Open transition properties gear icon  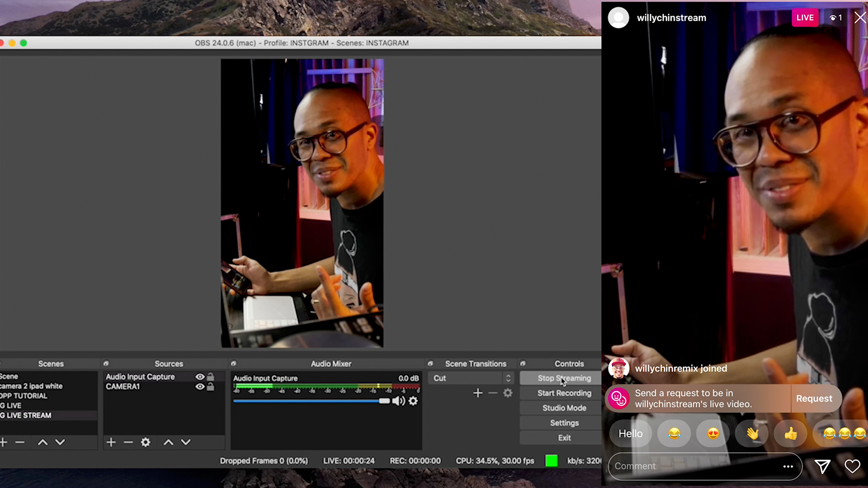[x=508, y=393]
